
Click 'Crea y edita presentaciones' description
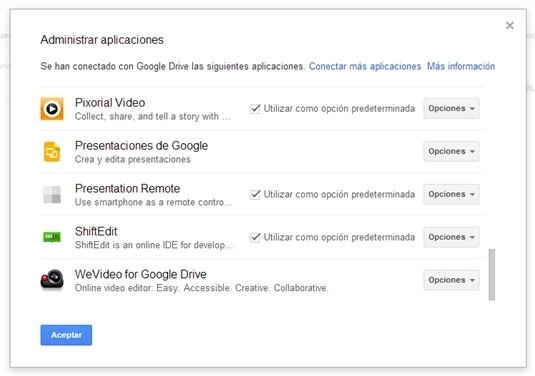(132, 159)
